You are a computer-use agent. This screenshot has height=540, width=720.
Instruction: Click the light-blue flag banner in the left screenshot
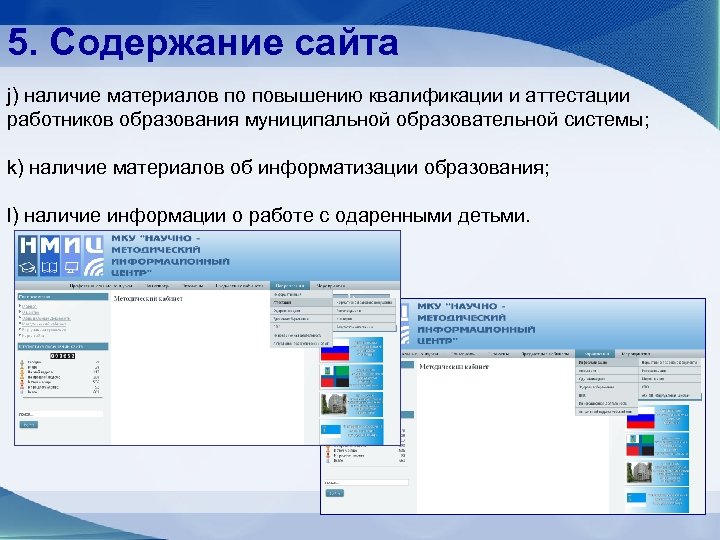coord(351,431)
